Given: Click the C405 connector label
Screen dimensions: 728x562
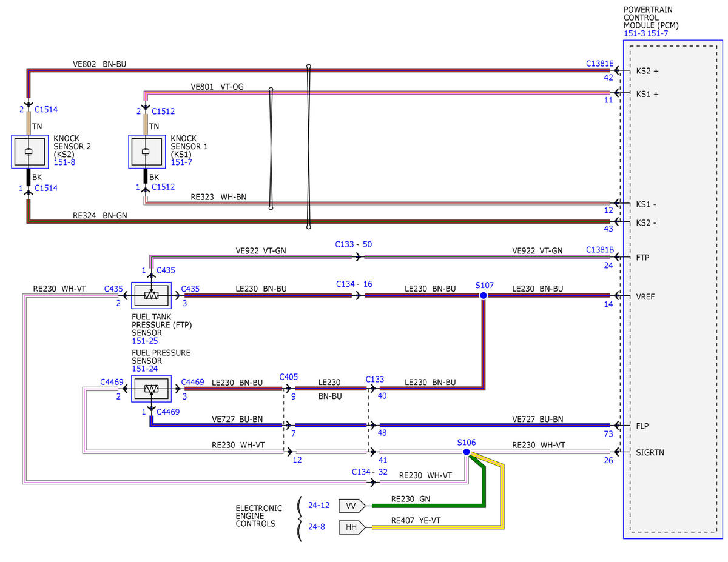Looking at the screenshot, I should click(289, 377).
